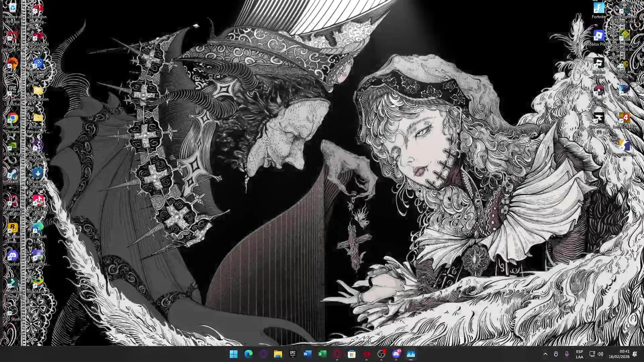The height and width of the screenshot is (362, 644).
Task: Open Geometry Dash shortcut on desktop
Action: [624, 41]
